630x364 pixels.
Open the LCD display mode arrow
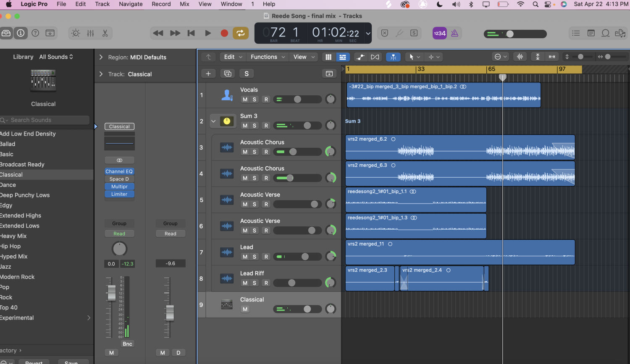click(368, 33)
